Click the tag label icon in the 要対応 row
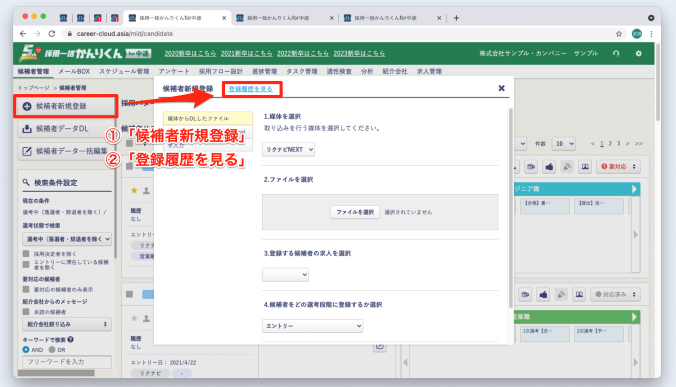The height and width of the screenshot is (387, 676). 531,166
